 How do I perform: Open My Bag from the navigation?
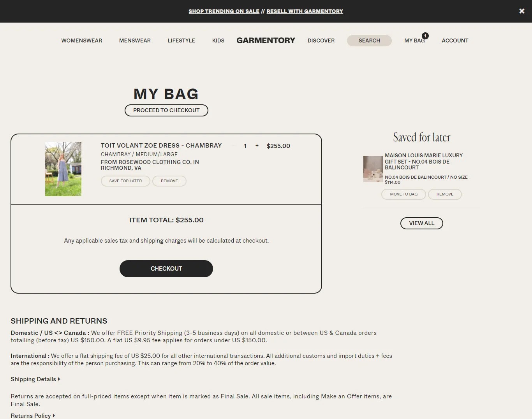pyautogui.click(x=414, y=40)
